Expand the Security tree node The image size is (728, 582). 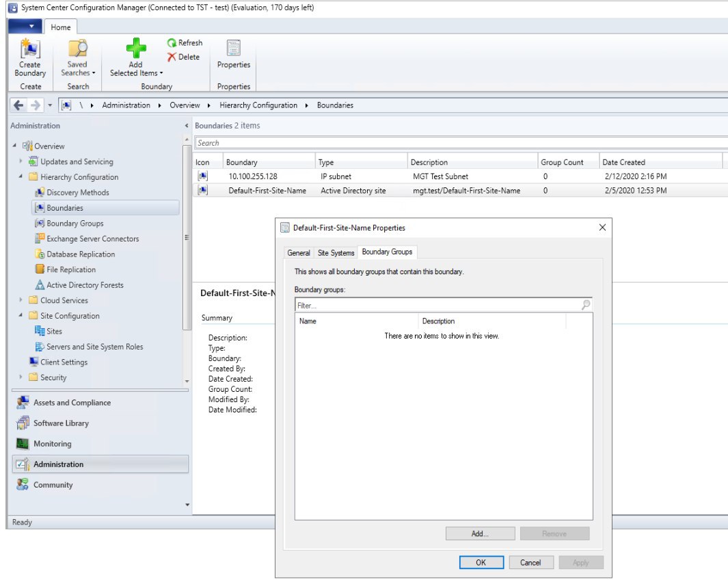[x=21, y=377]
